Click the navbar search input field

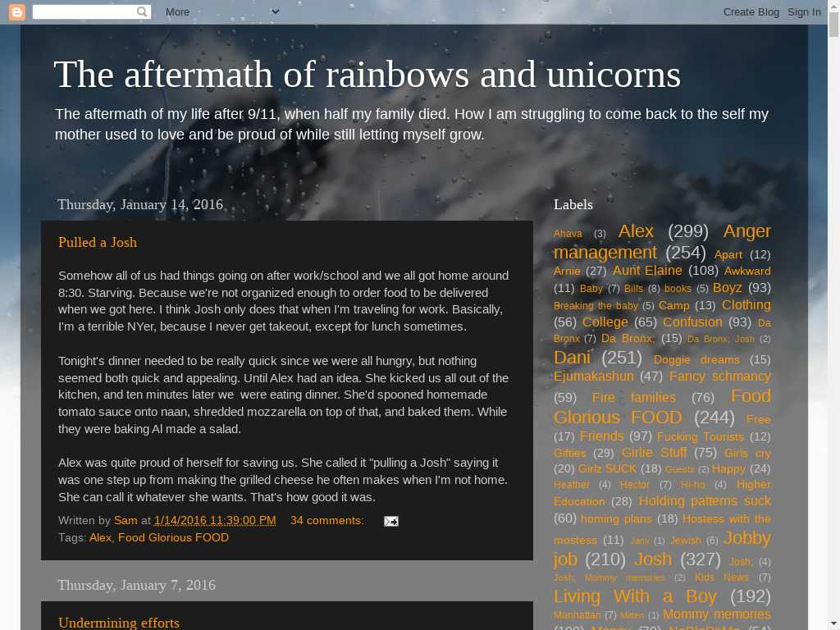tap(84, 11)
